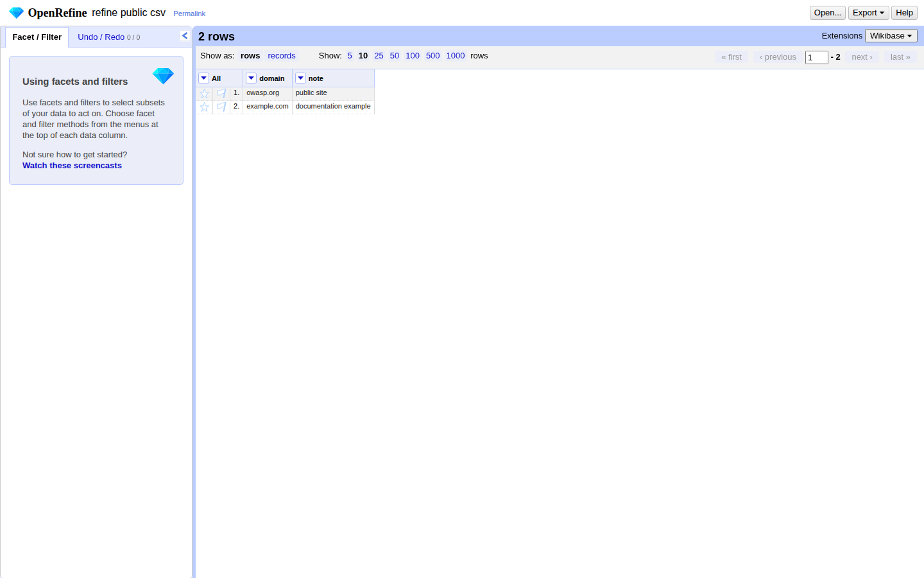Viewport: 924px width, 578px height.
Task: Click project name refine public csv
Action: pyautogui.click(x=128, y=13)
